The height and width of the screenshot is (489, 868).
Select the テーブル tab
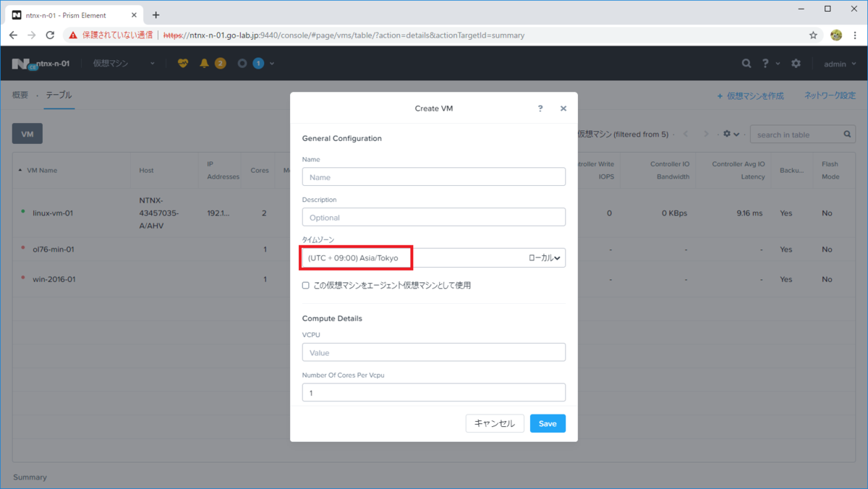coord(59,95)
